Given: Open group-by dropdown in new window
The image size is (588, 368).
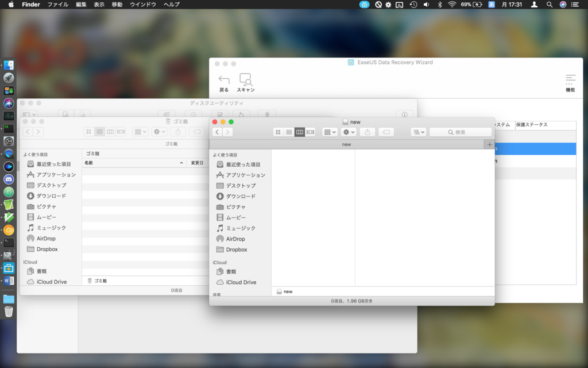Looking at the screenshot, I should coord(330,132).
